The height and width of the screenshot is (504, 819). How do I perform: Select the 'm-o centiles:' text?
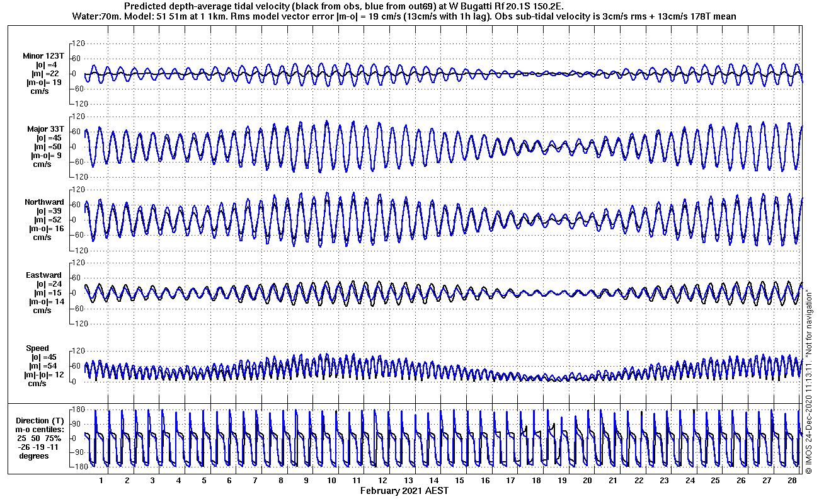pos(41,430)
